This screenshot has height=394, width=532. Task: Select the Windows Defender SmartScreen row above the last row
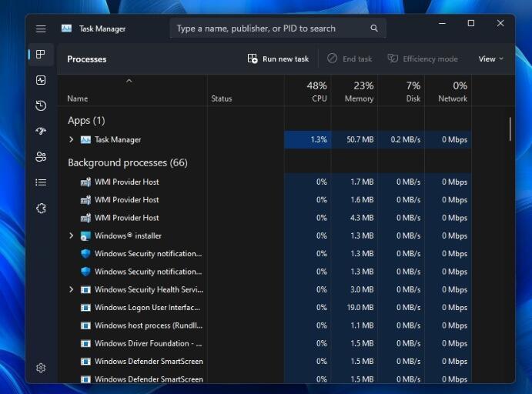(x=265, y=362)
